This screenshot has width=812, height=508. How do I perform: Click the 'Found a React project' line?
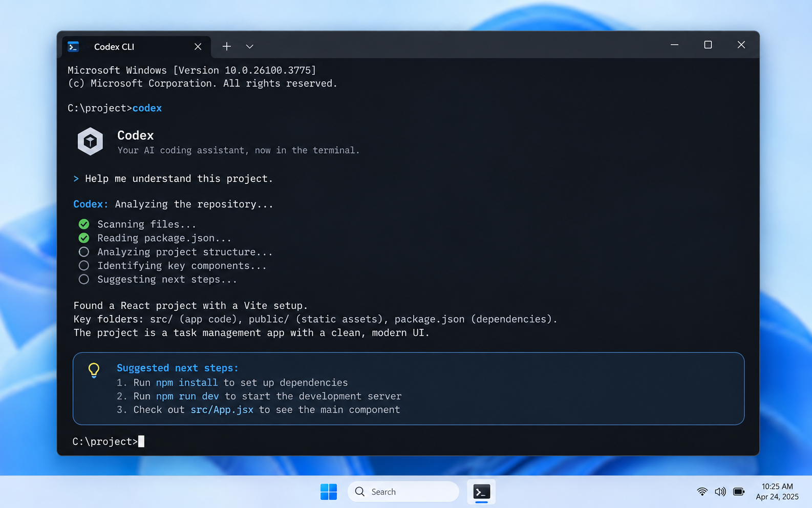tap(190, 306)
